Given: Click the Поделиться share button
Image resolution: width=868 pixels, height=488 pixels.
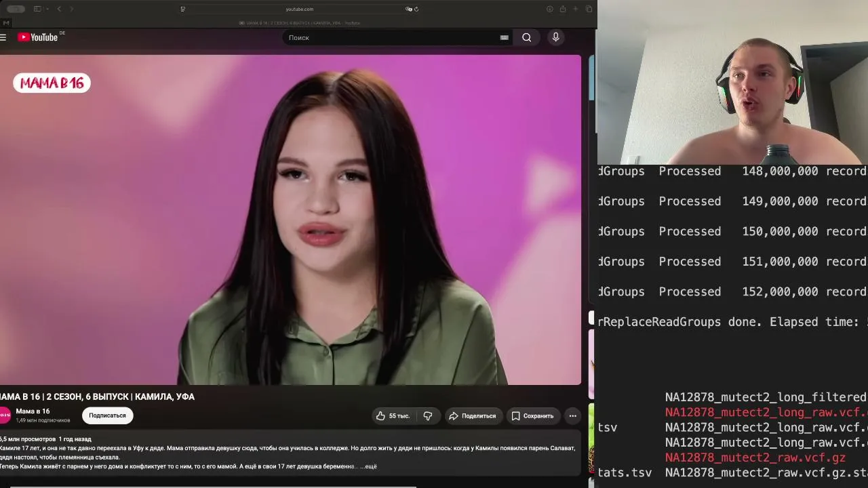Looking at the screenshot, I should 473,415.
